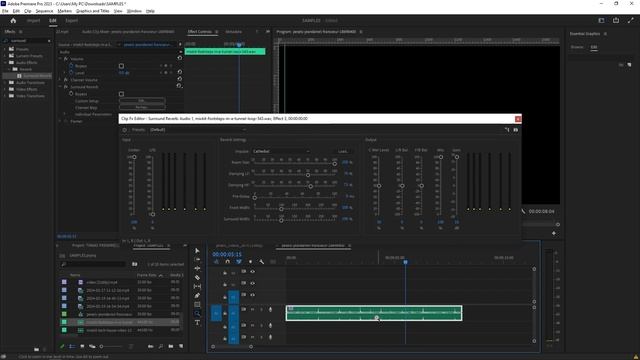Open Timeline Display Settings wrench icon
The width and height of the screenshot is (640, 360).
click(262, 262)
